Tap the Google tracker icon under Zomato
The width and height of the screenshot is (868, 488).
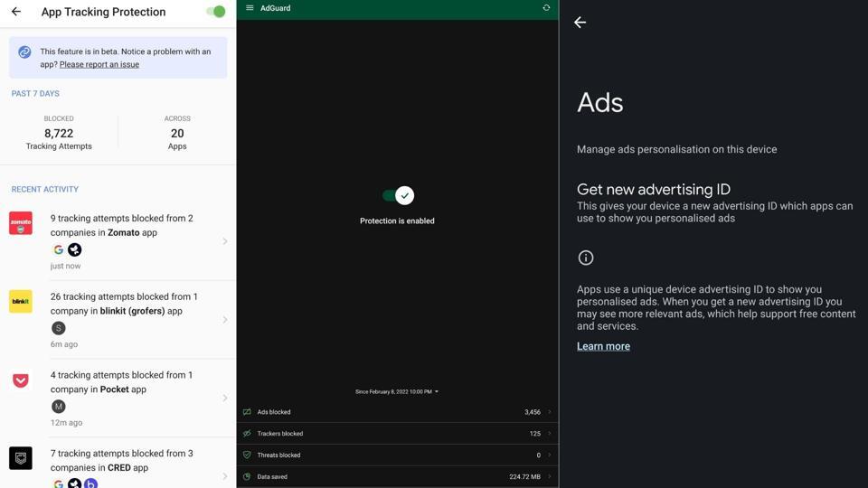[58, 249]
